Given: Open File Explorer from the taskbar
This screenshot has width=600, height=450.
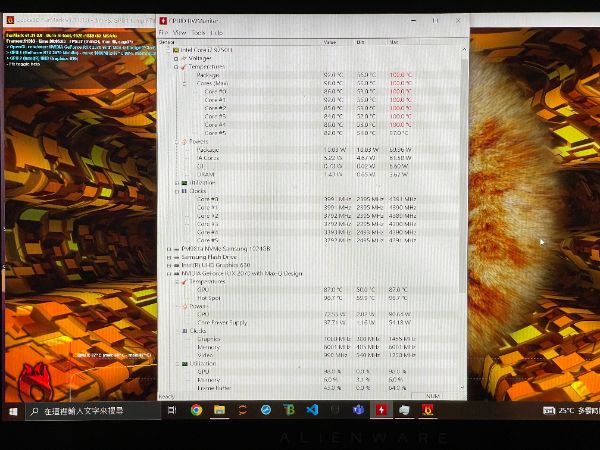Looking at the screenshot, I should pos(219,410).
